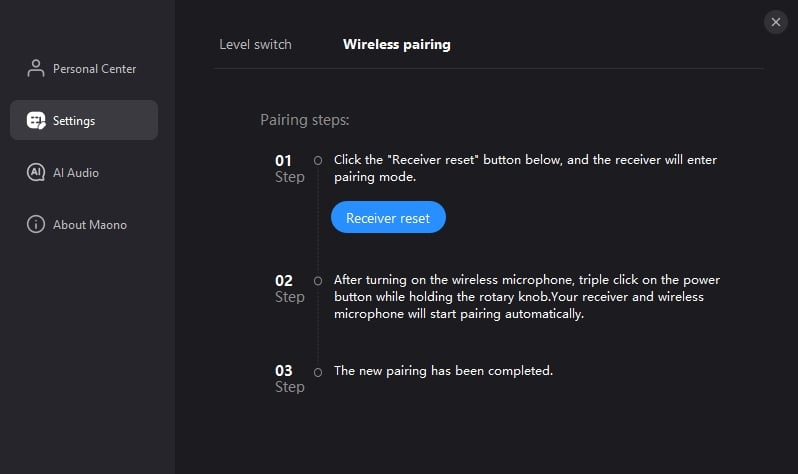Click the triple click instruction paragraph

pos(526,297)
